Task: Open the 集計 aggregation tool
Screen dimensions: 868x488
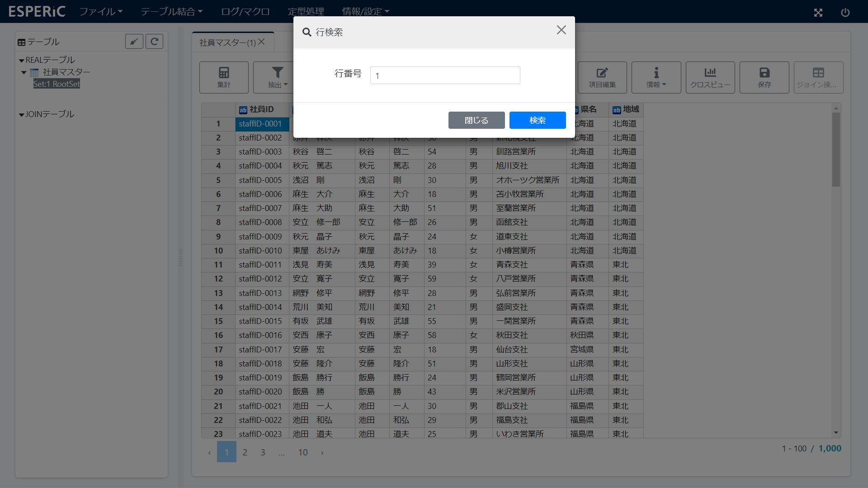Action: (224, 77)
